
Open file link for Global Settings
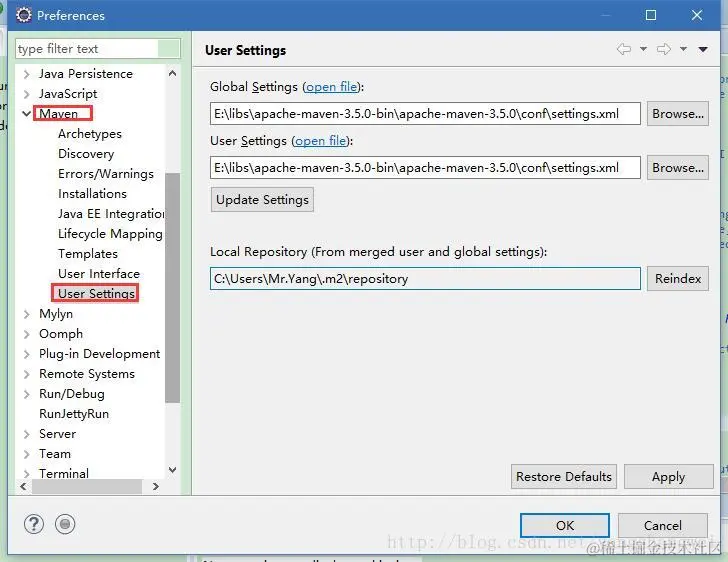332,87
